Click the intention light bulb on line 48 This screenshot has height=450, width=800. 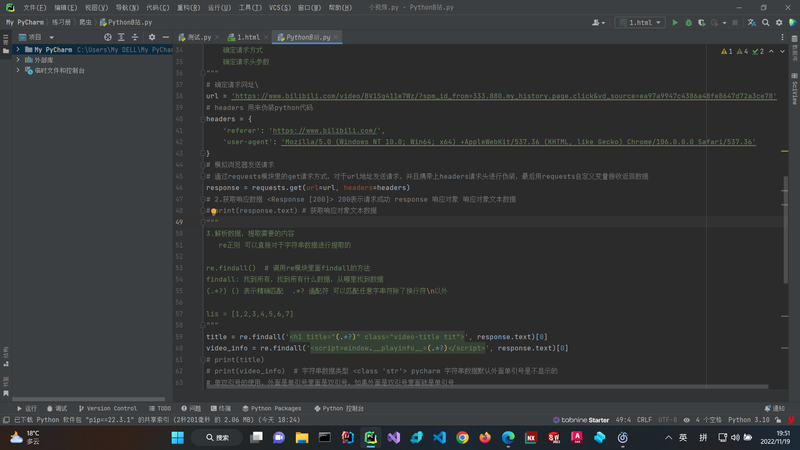tap(214, 211)
